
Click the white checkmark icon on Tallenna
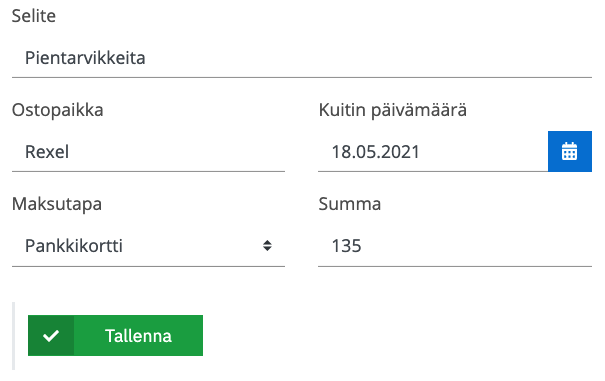[51, 335]
